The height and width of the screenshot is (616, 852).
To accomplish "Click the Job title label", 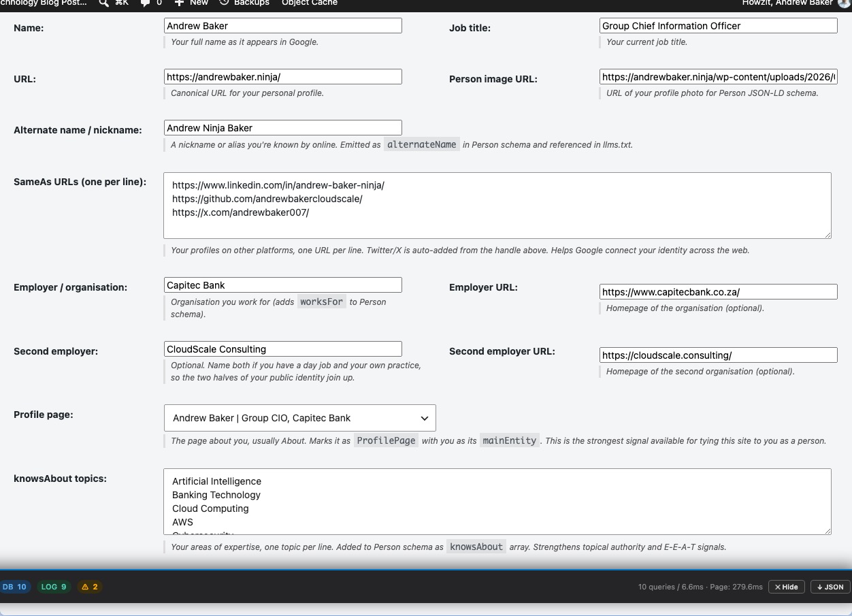I will (470, 28).
